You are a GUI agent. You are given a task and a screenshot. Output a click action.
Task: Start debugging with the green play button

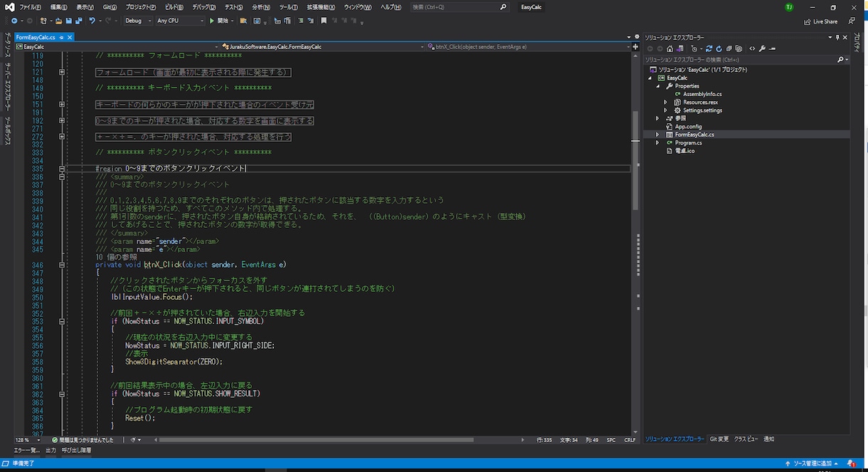[211, 21]
